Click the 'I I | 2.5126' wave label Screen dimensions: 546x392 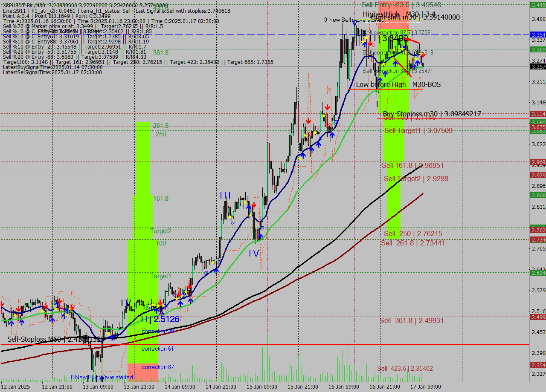click(x=160, y=319)
